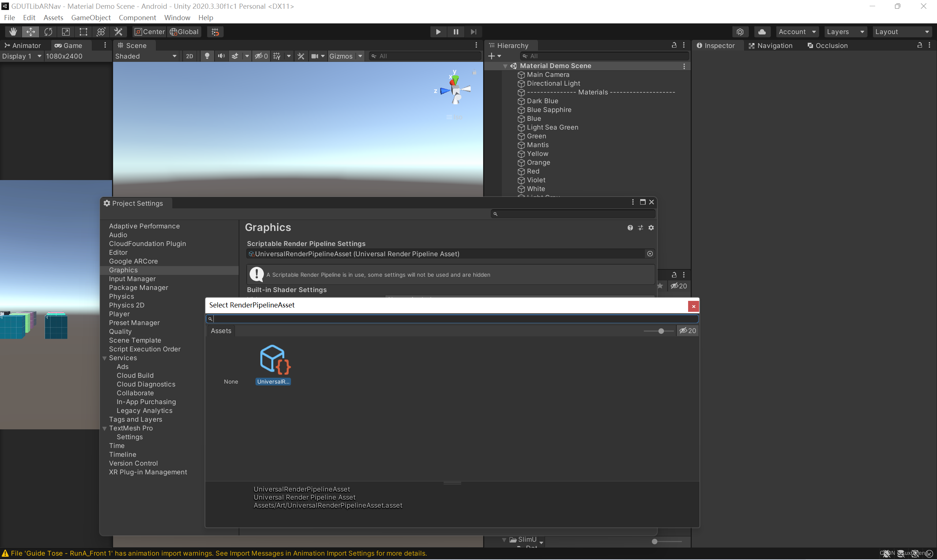Collapse the TextMesh Pro settings group
This screenshot has width=937, height=560.
105,428
